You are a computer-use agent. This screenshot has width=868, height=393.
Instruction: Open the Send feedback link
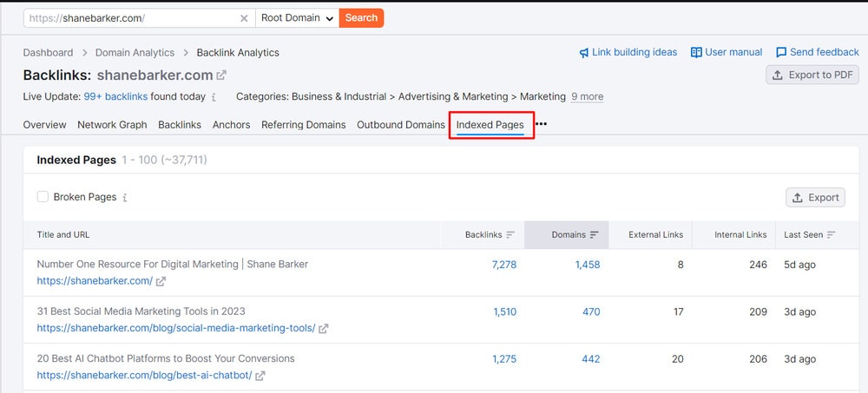click(x=825, y=53)
